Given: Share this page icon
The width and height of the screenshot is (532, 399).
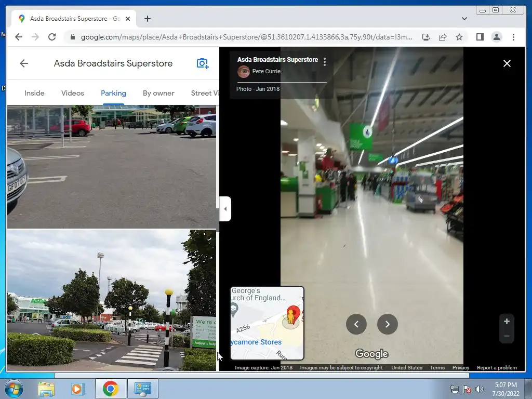Looking at the screenshot, I should tap(443, 37).
